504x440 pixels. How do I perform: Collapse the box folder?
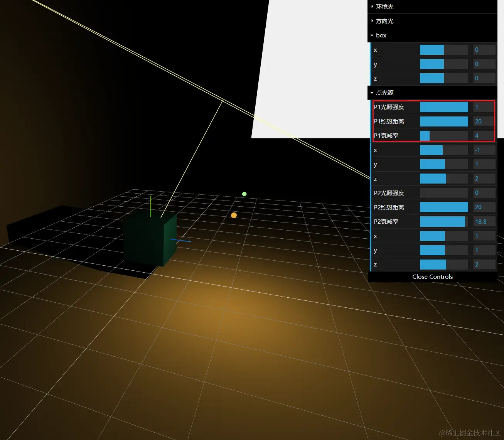(432, 35)
